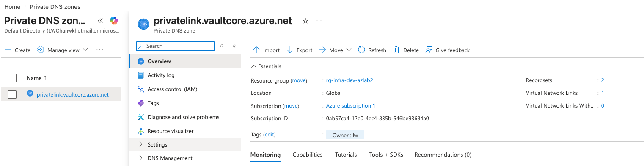The height and width of the screenshot is (166, 644).
Task: Click the Export down-arrow icon
Action: click(x=290, y=50)
